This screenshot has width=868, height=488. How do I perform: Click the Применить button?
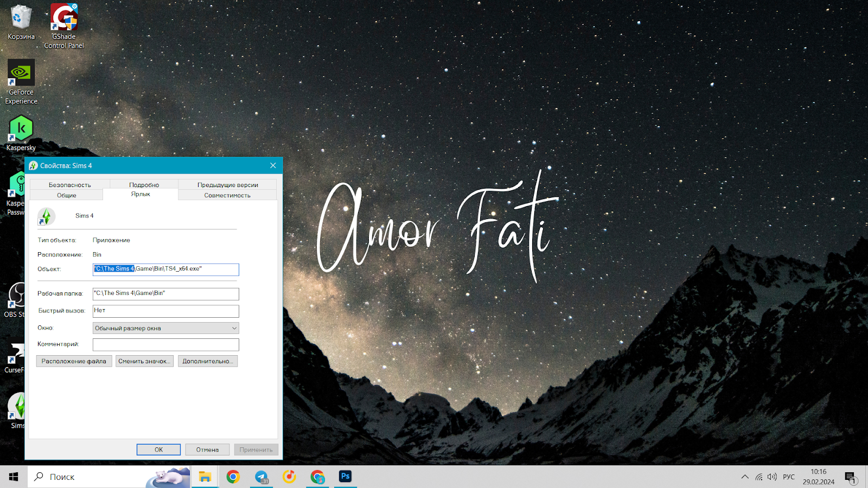(x=256, y=450)
